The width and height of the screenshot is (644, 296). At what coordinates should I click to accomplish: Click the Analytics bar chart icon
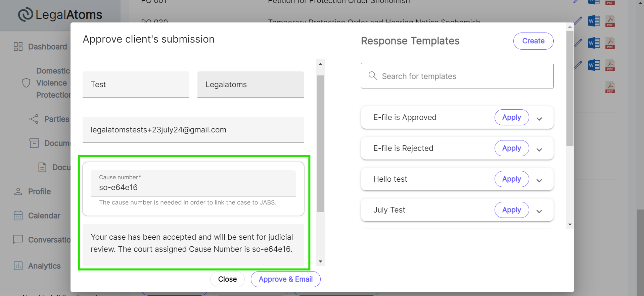pyautogui.click(x=18, y=266)
